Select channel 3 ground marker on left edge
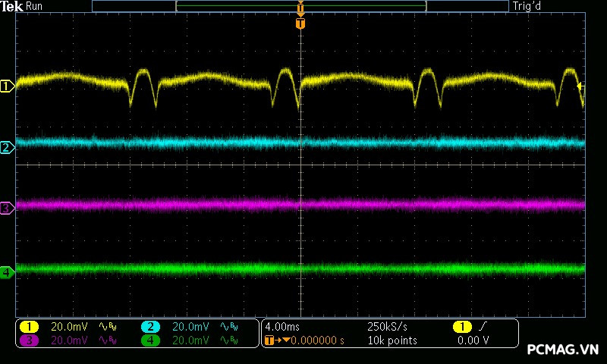 (x=7, y=208)
